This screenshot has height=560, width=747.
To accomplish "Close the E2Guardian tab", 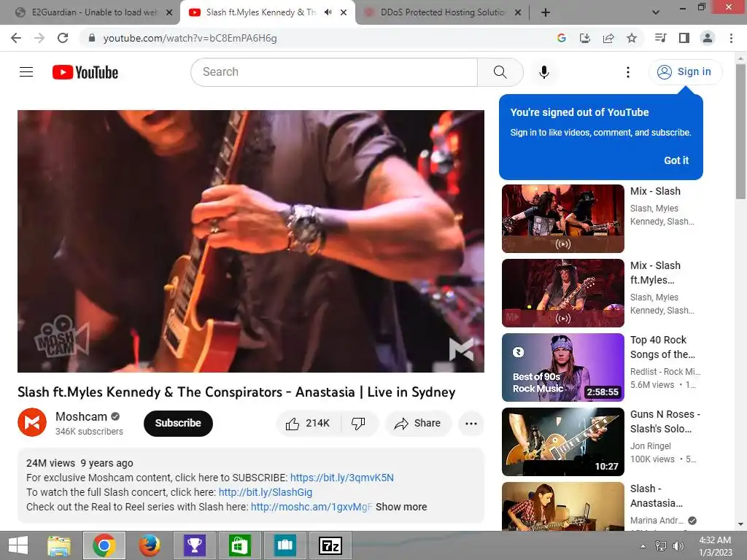I will 169,13.
